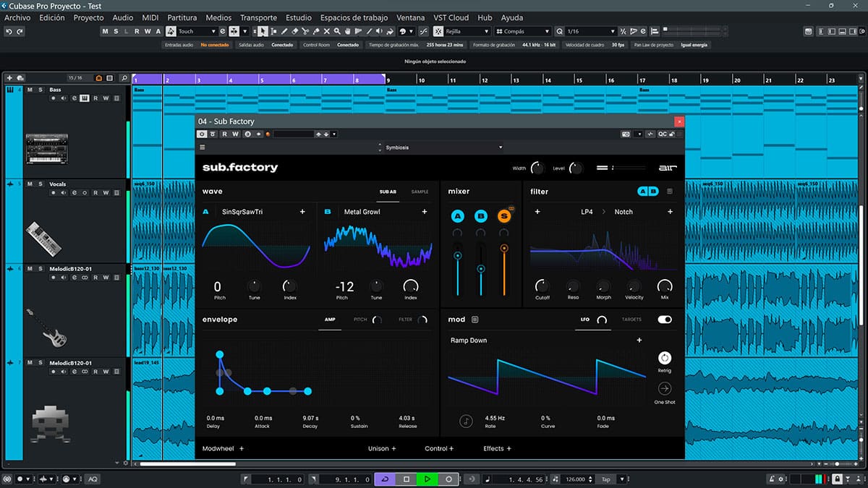Click the snapshot camera icon in plugin header

(626, 134)
